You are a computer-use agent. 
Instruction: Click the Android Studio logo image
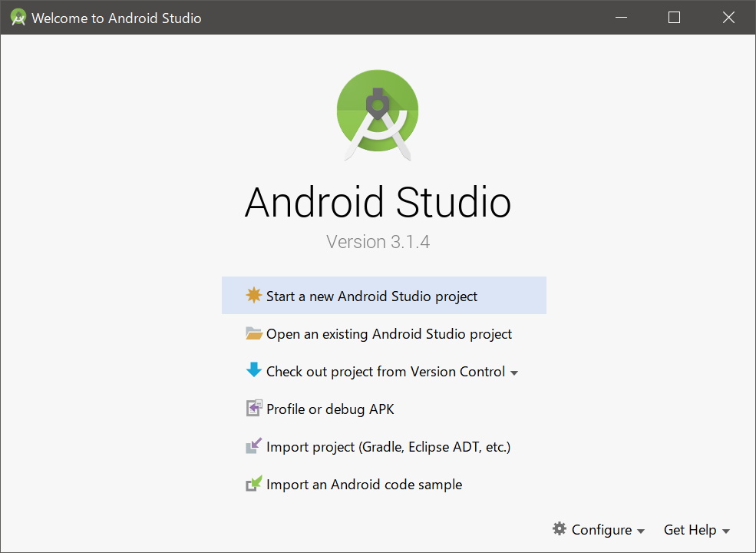[378, 114]
